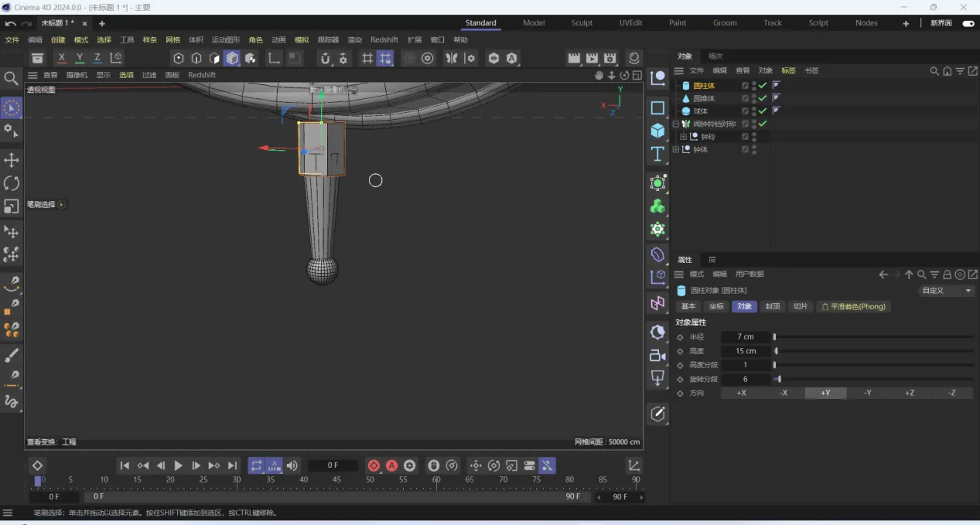Click the 半径 value field showing 7 cm
The image size is (980, 525).
tap(746, 337)
